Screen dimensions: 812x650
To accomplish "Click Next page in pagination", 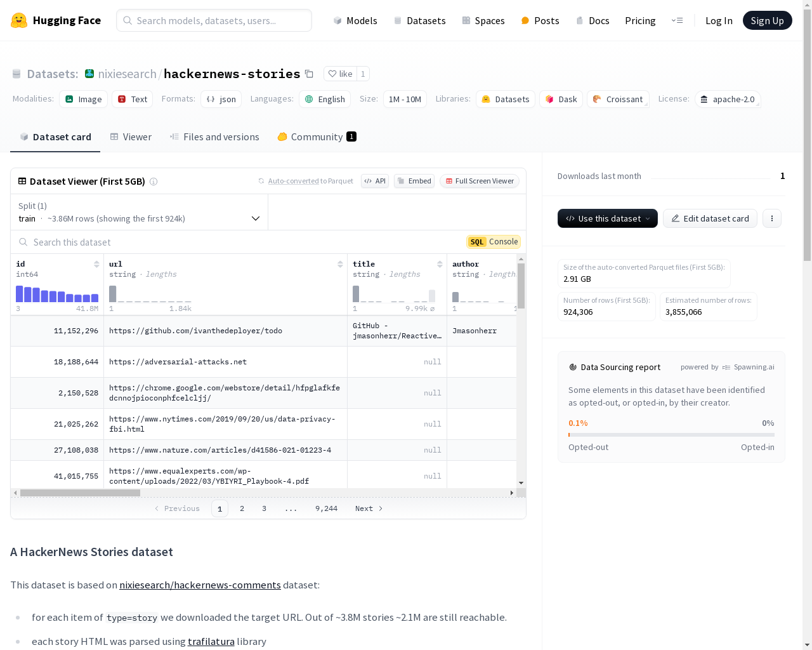I will point(369,508).
